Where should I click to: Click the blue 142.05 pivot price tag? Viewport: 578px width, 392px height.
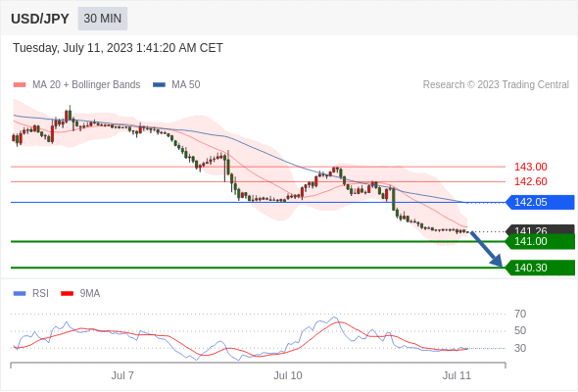click(540, 203)
